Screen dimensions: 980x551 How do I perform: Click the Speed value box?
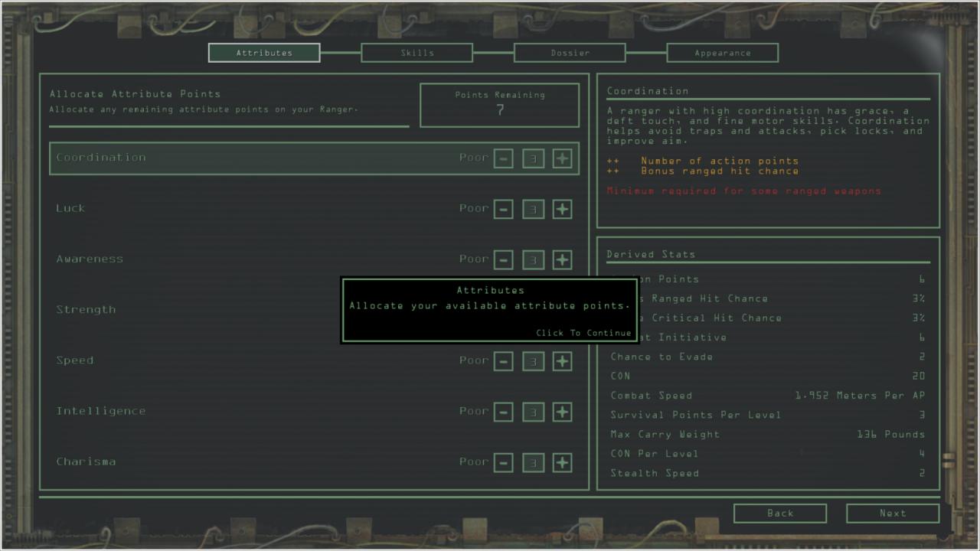tap(533, 361)
